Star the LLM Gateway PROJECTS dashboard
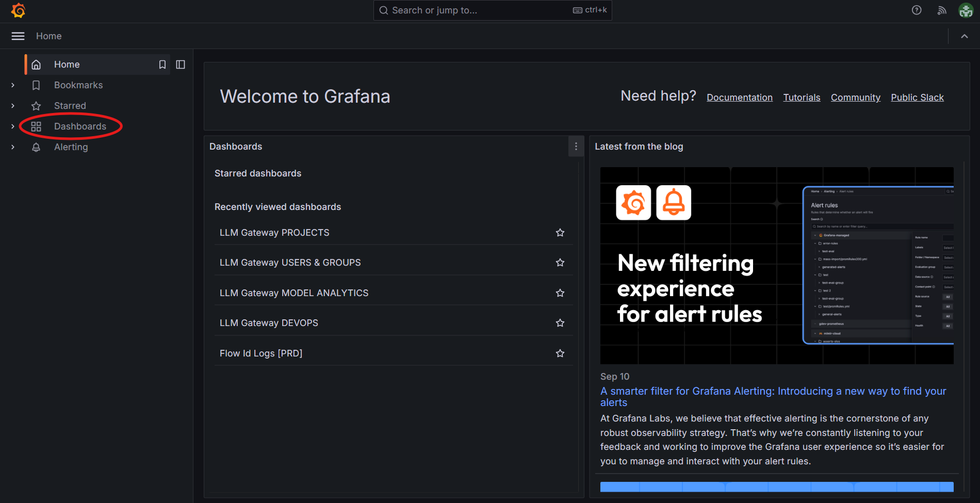The width and height of the screenshot is (980, 503). click(560, 232)
